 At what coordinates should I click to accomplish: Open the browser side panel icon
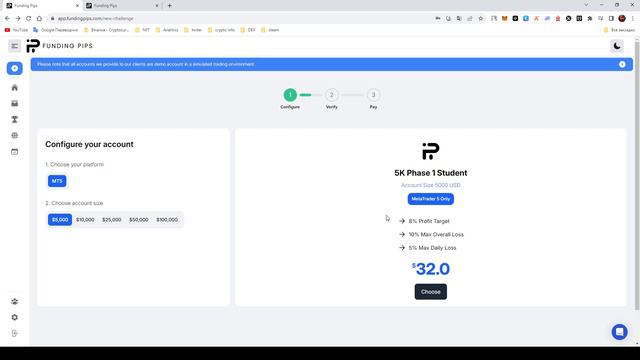[611, 18]
